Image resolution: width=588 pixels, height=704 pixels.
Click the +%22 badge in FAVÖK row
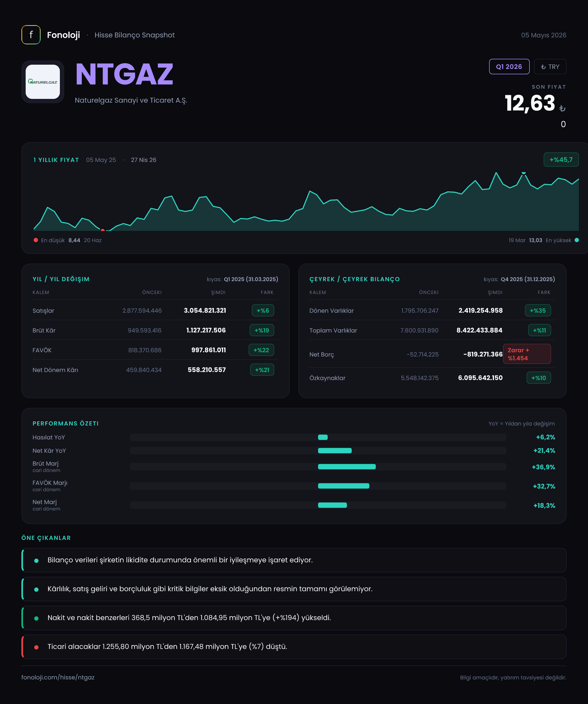coord(261,350)
